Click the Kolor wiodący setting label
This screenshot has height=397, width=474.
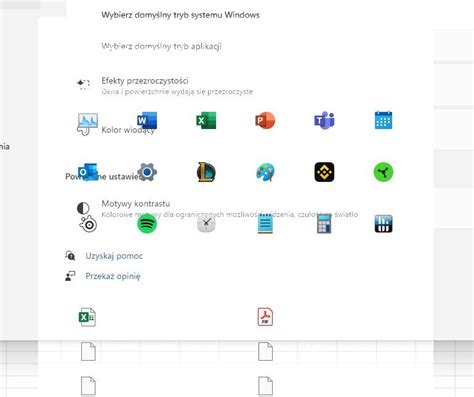[x=128, y=130]
